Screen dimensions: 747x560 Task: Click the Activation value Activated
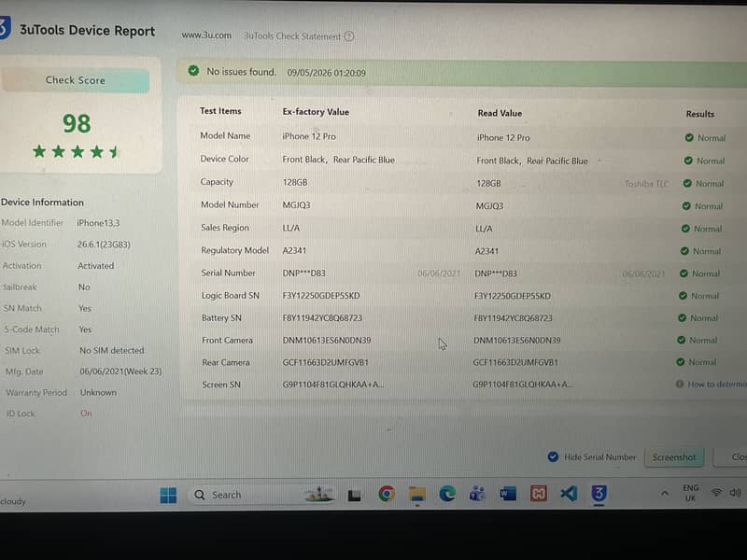(x=96, y=266)
